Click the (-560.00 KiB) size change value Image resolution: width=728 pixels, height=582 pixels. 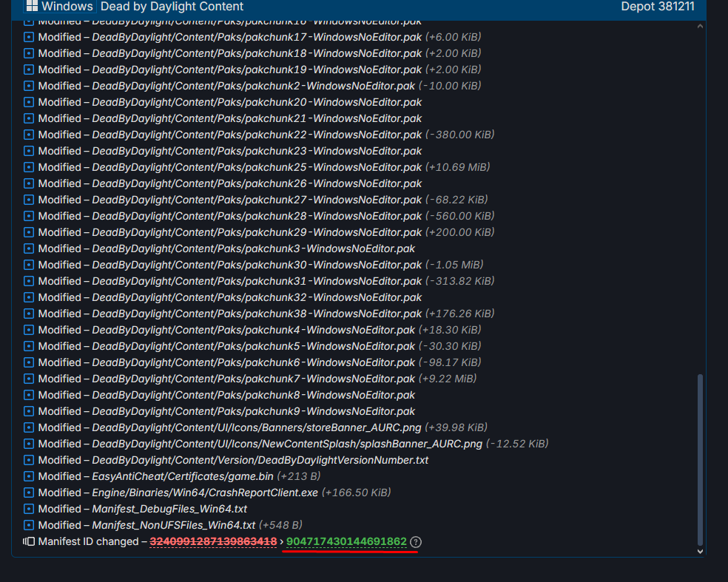click(460, 216)
